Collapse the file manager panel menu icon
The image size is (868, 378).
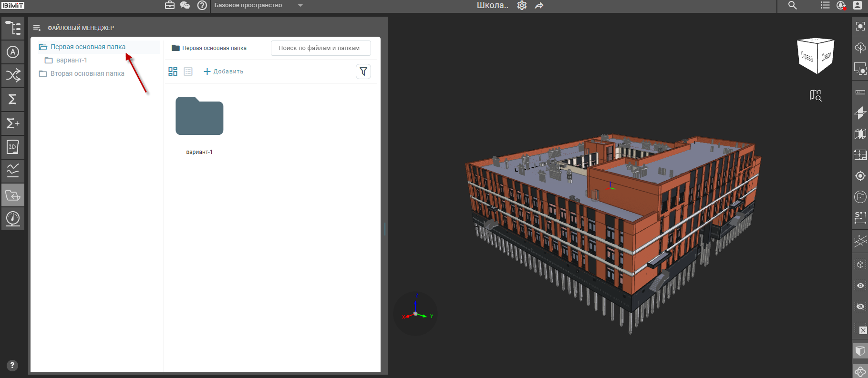(37, 28)
